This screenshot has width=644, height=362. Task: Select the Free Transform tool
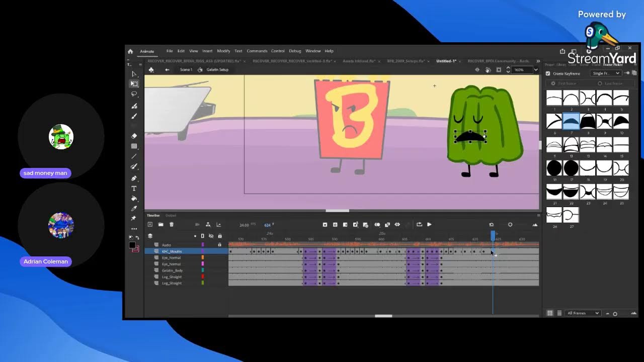[134, 84]
